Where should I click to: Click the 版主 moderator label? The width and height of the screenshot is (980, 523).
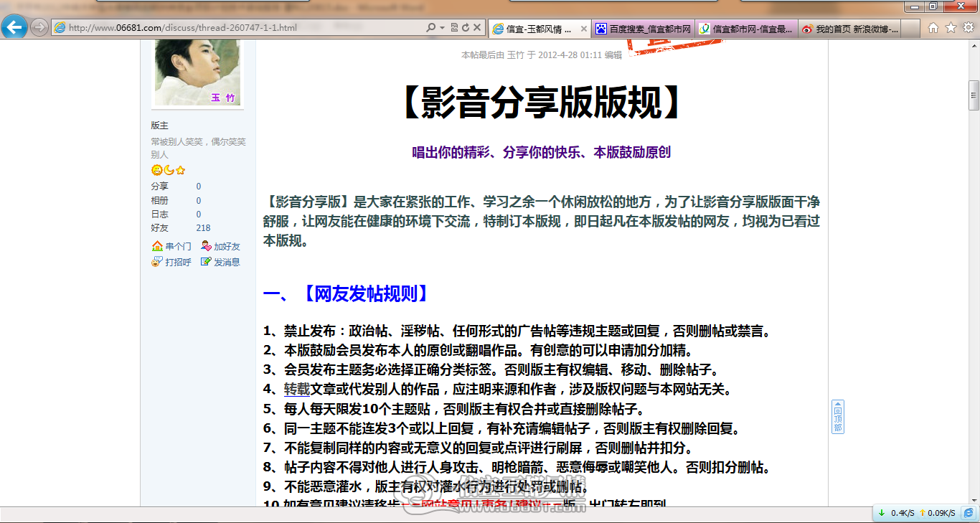point(159,126)
